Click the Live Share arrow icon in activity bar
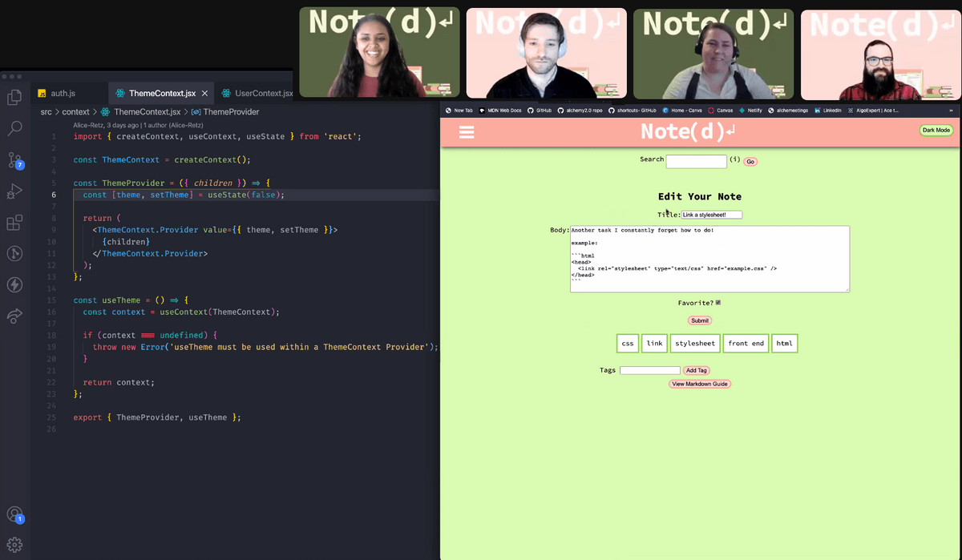Image resolution: width=962 pixels, height=560 pixels. point(14,316)
